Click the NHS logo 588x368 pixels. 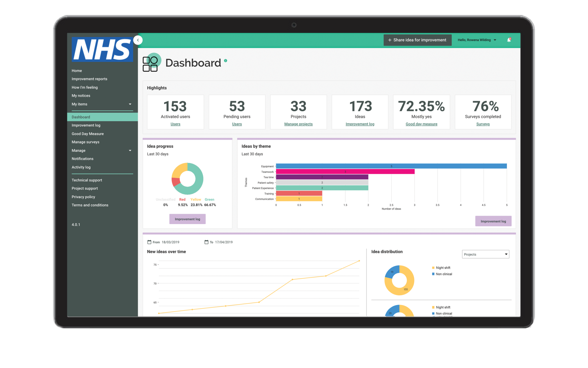pyautogui.click(x=102, y=49)
